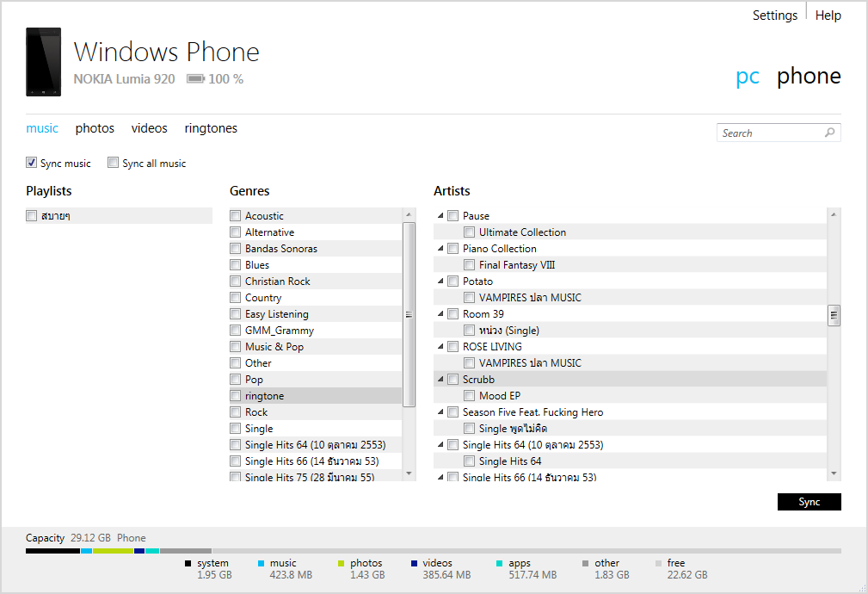Screen dimensions: 868x594
Task: Select the Single genre label
Action: pos(259,429)
